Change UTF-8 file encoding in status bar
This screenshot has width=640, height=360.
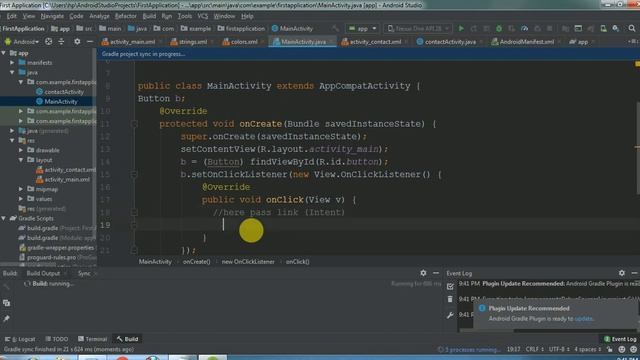coord(559,349)
